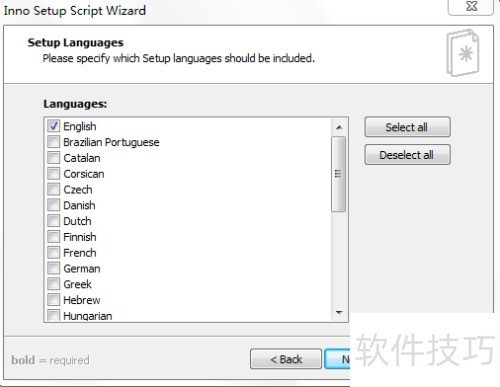Check the Hungarian language checkbox
Image resolution: width=500 pixels, height=387 pixels.
click(53, 315)
